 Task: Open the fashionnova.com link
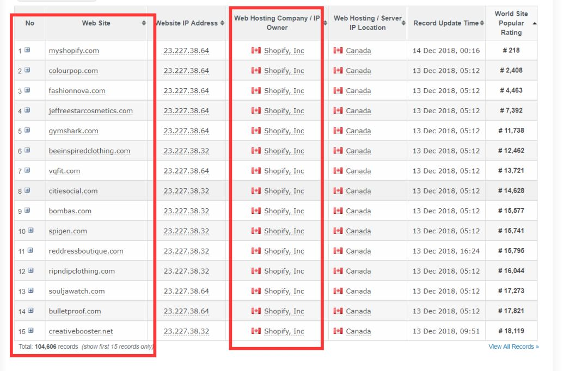click(77, 91)
